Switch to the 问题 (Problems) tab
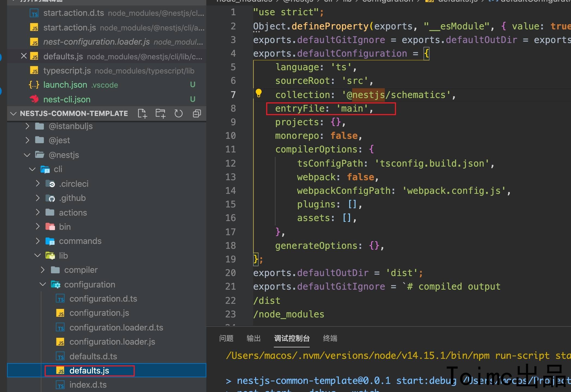 226,338
